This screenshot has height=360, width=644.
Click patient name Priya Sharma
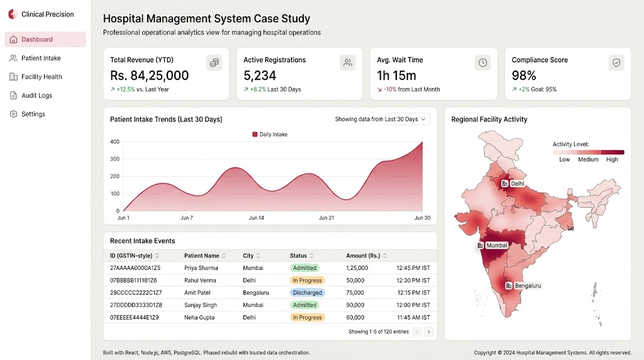coord(201,268)
